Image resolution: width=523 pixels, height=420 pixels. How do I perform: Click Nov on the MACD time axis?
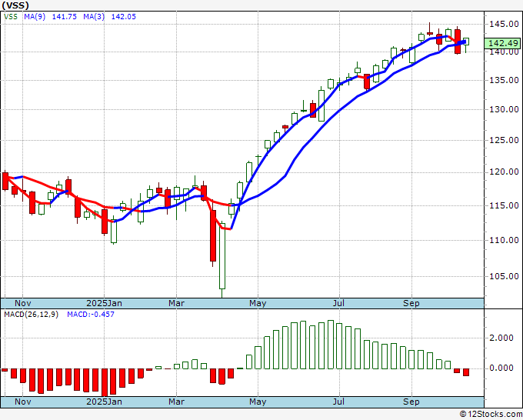tap(23, 402)
